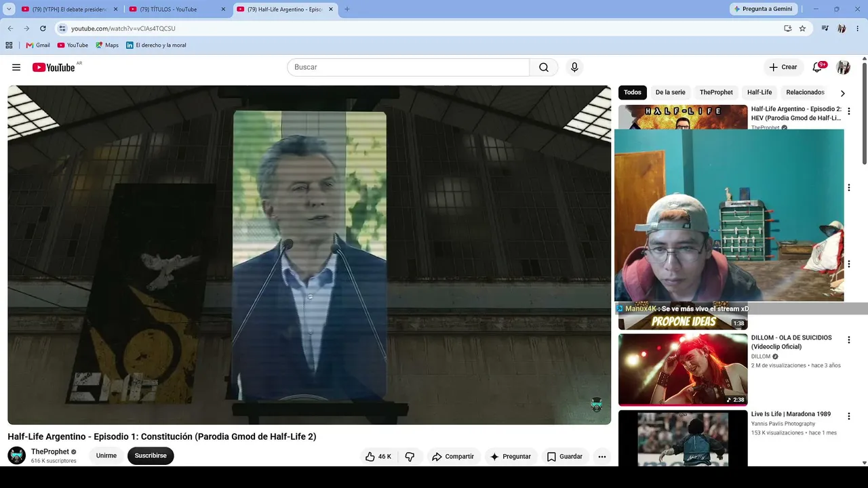Screen dimensions: 868x488
Task: Open Chrome media control icon
Action: 825,28
